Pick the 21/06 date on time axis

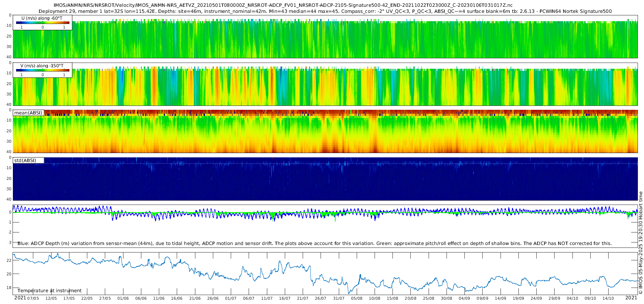(195, 299)
